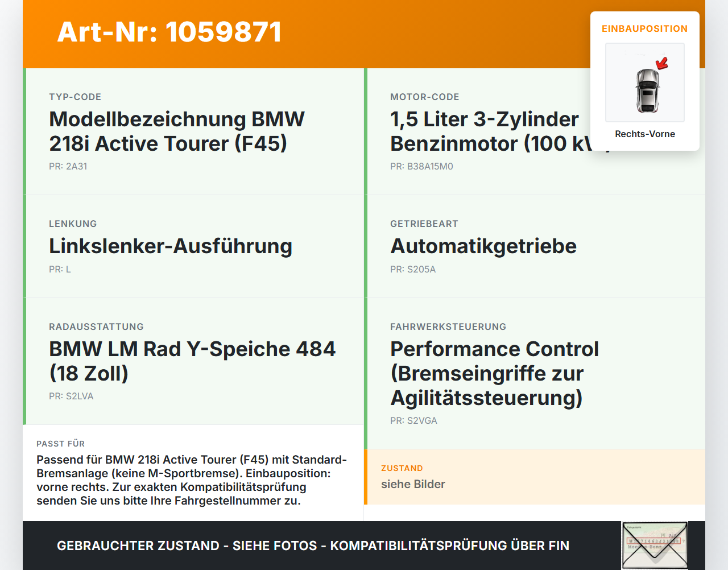Click the ZUSTAND label
This screenshot has width=728, height=570.
[x=402, y=468]
